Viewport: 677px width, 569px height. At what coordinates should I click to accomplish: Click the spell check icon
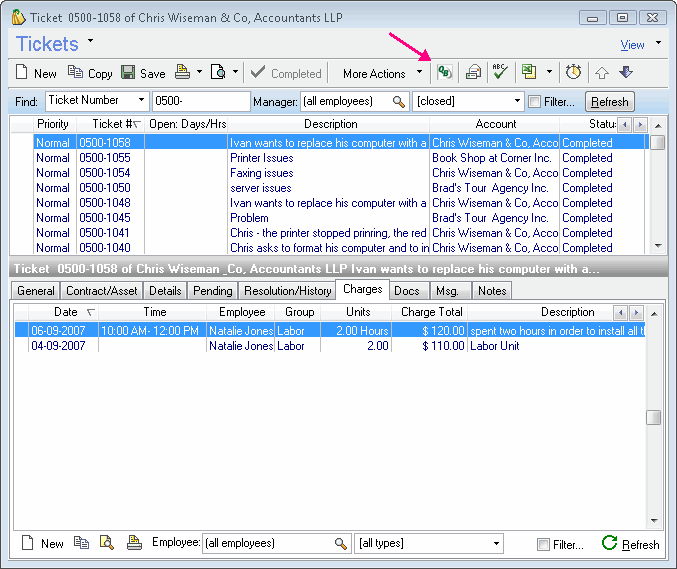pyautogui.click(x=500, y=73)
